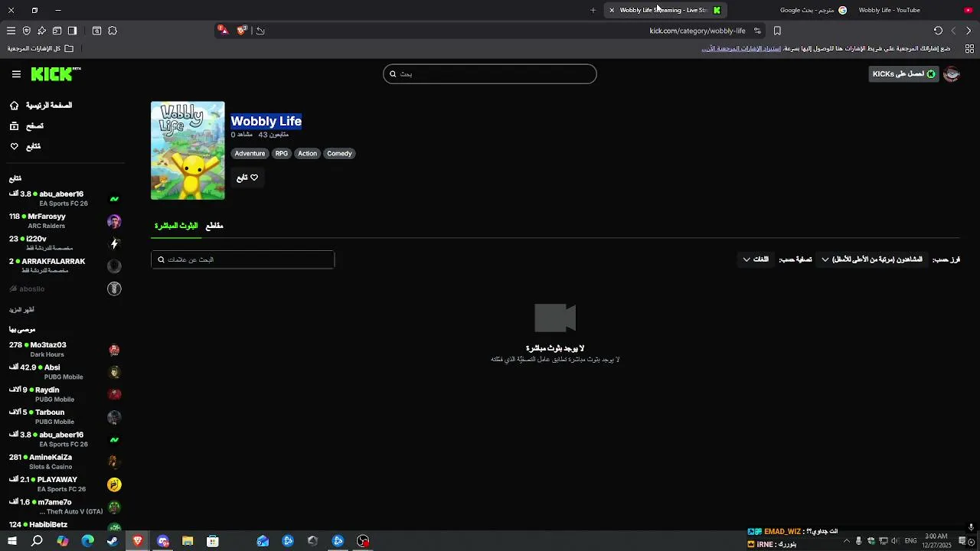Image resolution: width=980 pixels, height=551 pixels.
Task: Click Mo3taz03 avatar icon
Action: (x=114, y=350)
